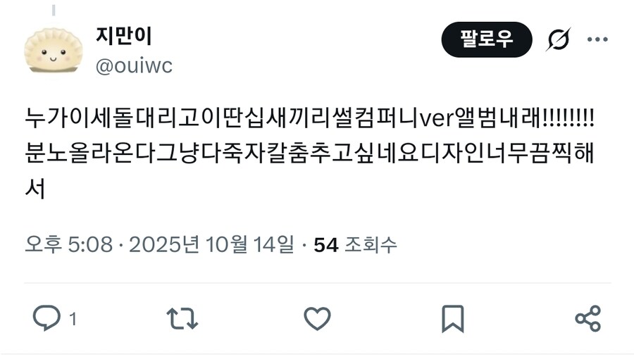
Task: Click the 조회수 label beside 54
Action: (x=371, y=245)
